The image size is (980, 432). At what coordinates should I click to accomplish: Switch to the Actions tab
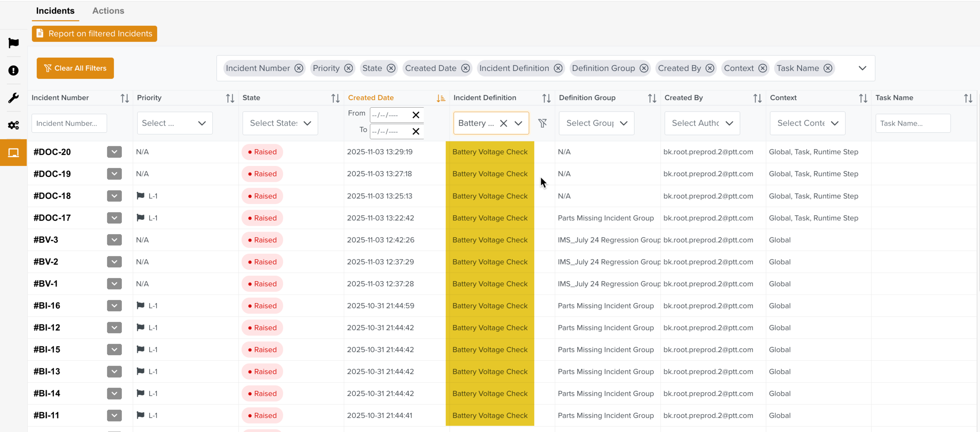(x=108, y=11)
